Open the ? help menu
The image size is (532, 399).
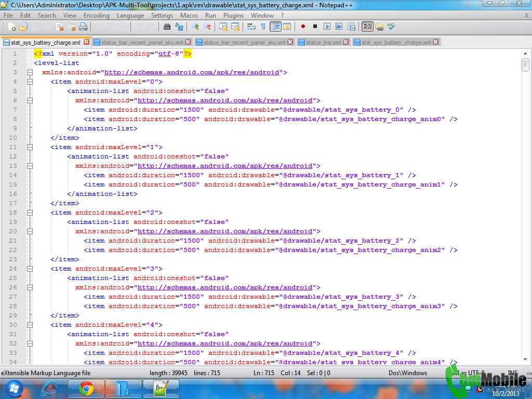pyautogui.click(x=282, y=15)
